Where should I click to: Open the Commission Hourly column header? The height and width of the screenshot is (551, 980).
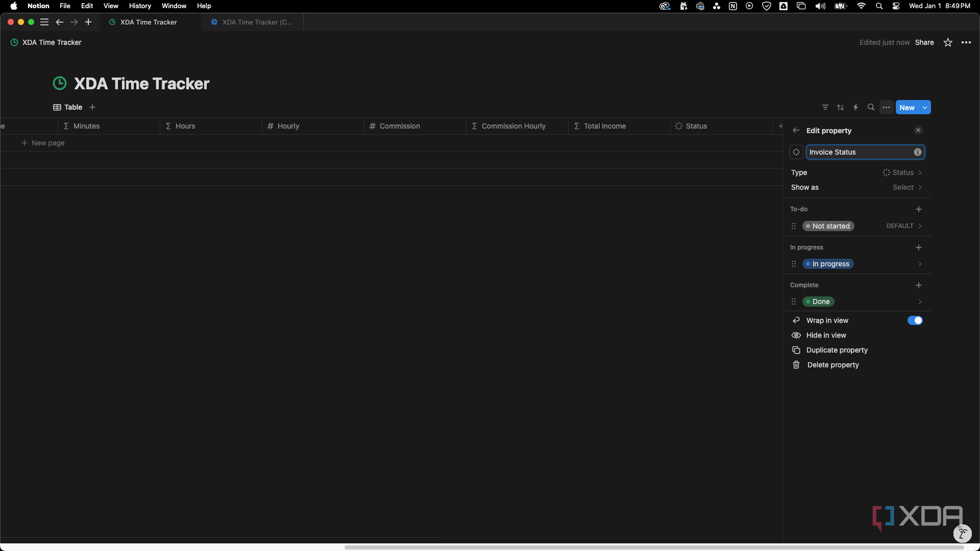pyautogui.click(x=517, y=126)
